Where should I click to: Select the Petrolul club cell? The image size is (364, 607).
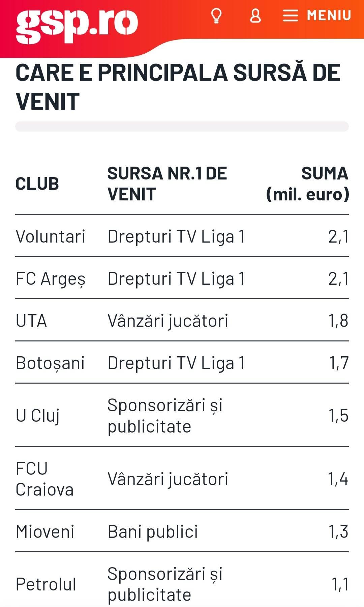46,584
